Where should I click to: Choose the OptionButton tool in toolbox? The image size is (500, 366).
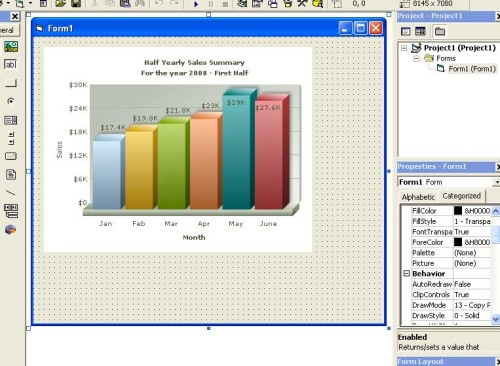[x=11, y=101]
